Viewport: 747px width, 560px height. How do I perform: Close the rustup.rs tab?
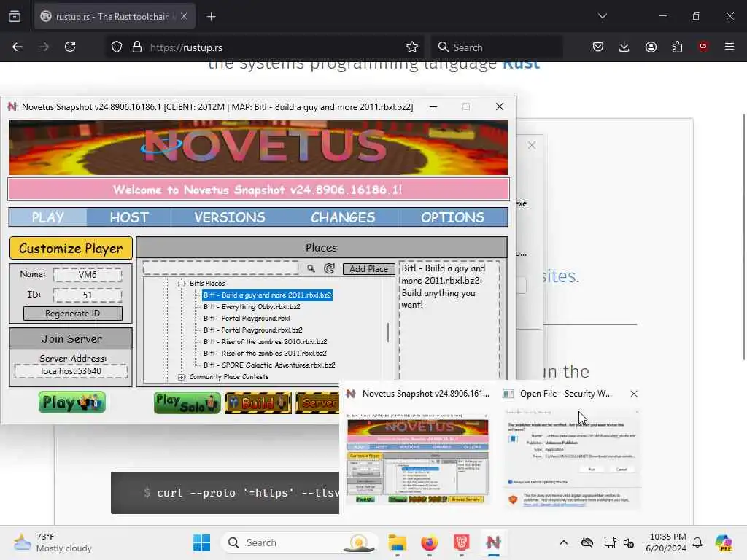coord(184,17)
